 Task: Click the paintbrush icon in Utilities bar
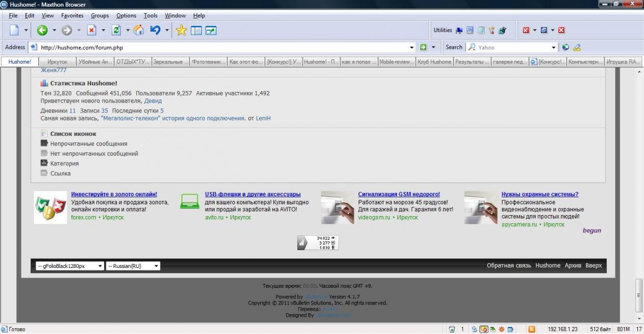[492, 31]
